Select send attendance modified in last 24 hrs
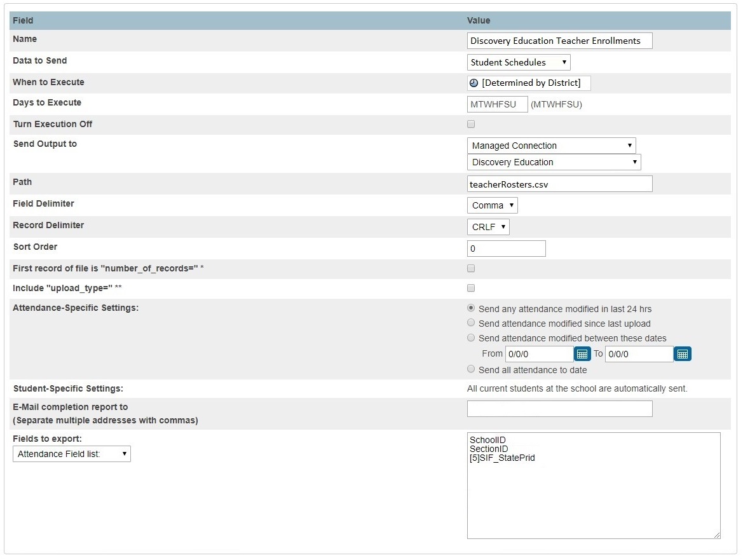743x560 pixels. (x=471, y=308)
